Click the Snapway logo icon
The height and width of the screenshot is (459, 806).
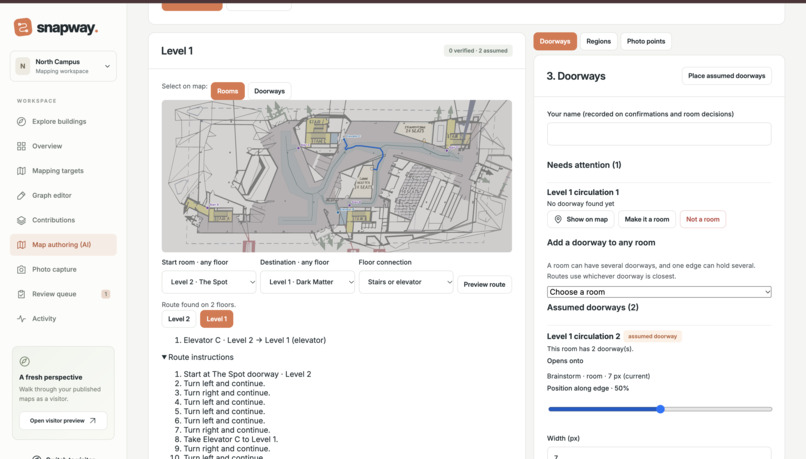click(x=23, y=27)
